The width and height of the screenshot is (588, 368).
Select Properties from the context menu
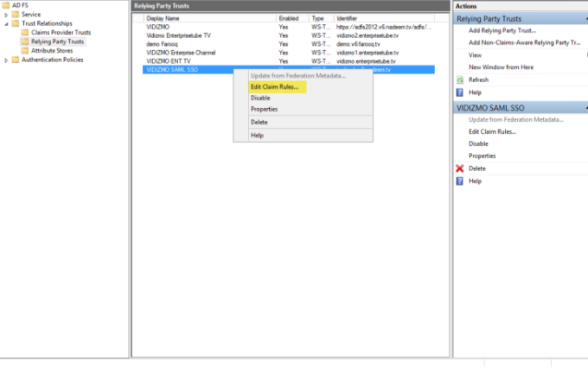264,109
